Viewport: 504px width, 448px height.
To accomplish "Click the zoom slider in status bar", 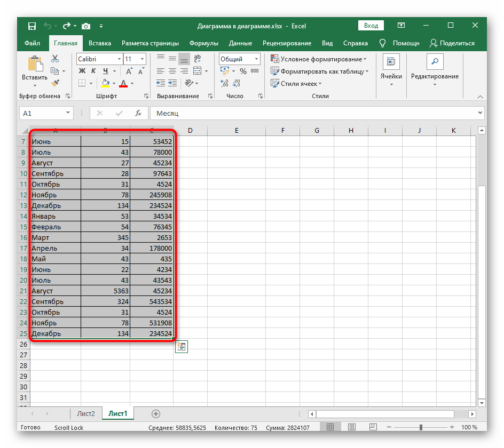I will point(421,427).
